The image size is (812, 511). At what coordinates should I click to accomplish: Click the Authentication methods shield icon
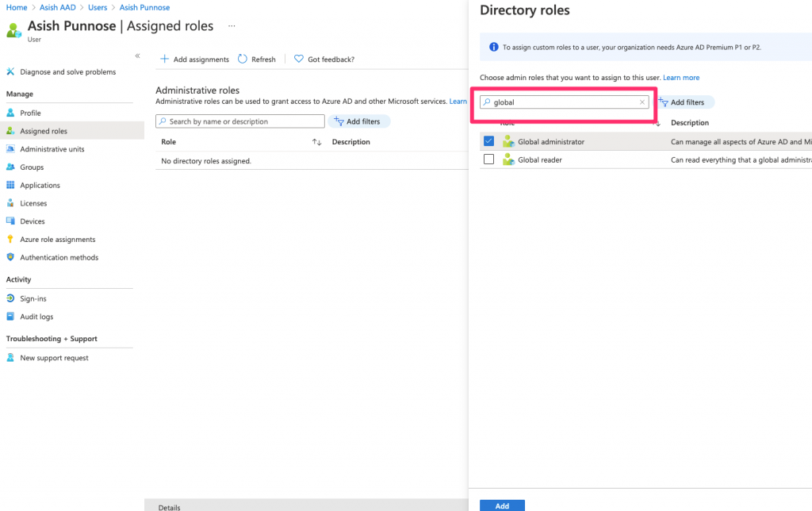(10, 257)
